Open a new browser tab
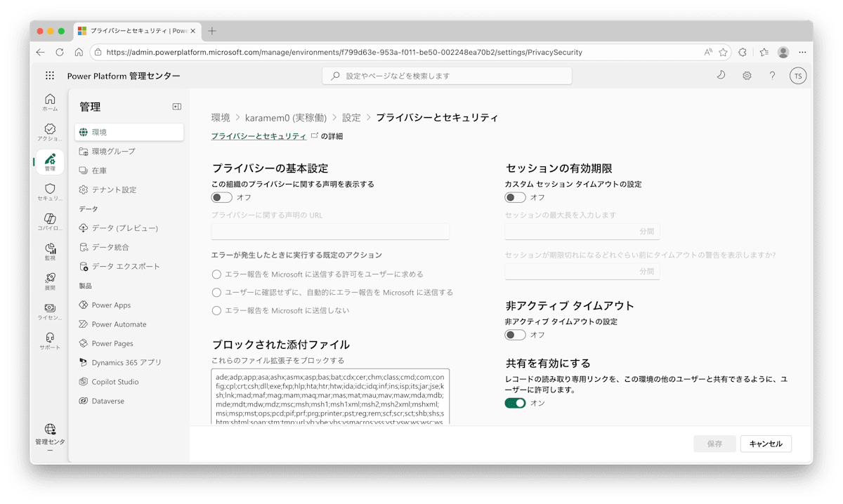This screenshot has width=843, height=504. 212,31
